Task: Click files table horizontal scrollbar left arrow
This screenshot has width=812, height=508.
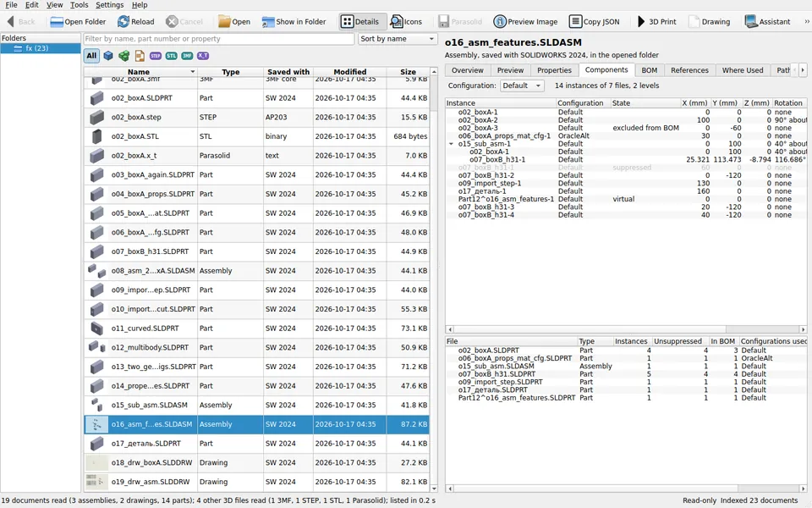Action: tap(449, 489)
